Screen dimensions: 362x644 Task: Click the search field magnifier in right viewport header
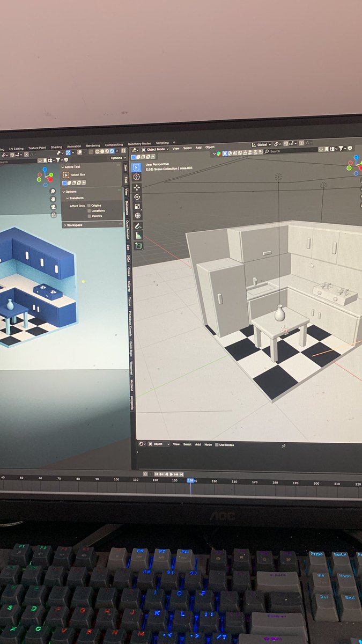[x=267, y=151]
